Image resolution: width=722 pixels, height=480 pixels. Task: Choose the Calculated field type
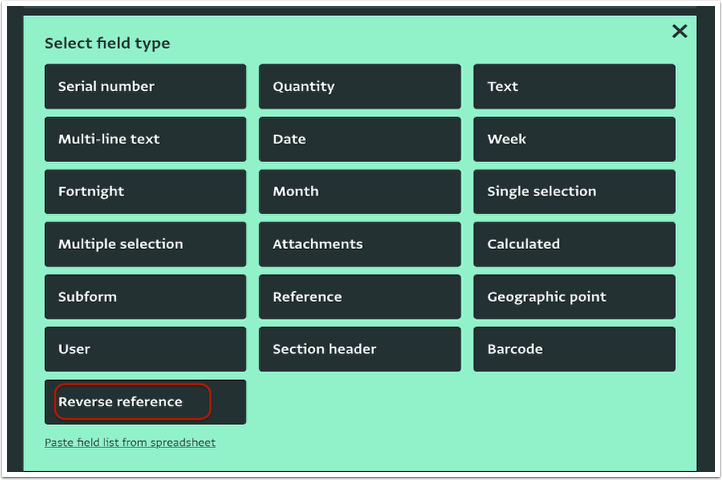[574, 244]
